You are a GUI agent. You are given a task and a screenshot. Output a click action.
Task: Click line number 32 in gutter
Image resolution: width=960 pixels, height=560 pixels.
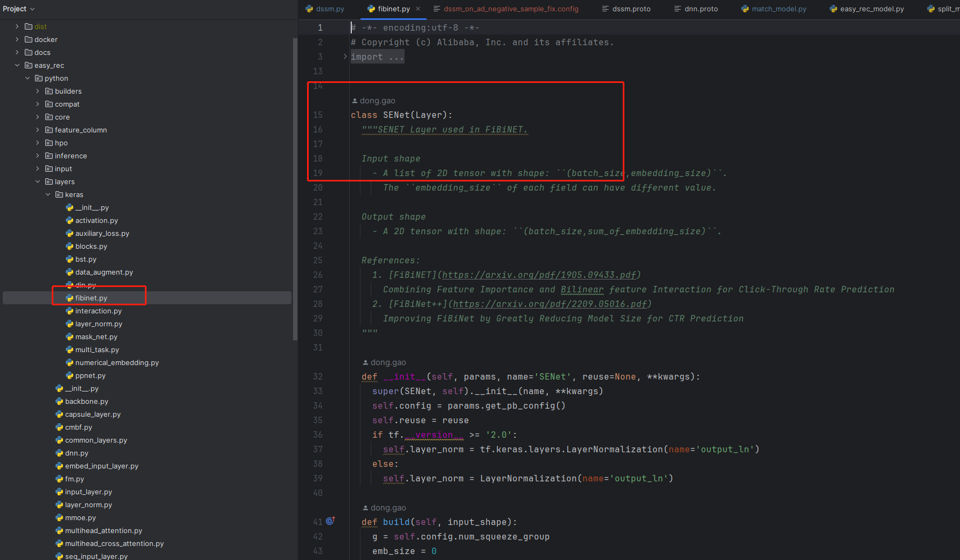click(x=318, y=377)
